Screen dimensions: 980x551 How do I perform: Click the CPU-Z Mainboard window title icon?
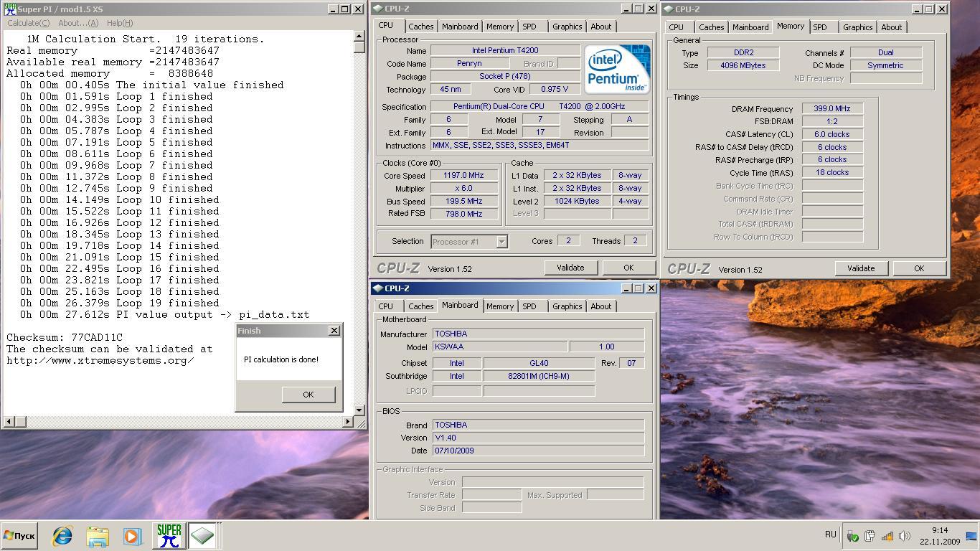(x=378, y=288)
